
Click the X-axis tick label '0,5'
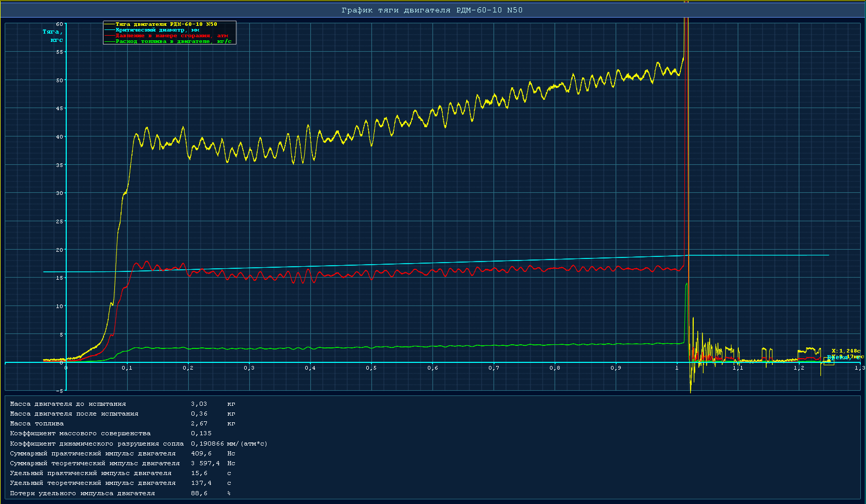pyautogui.click(x=371, y=368)
